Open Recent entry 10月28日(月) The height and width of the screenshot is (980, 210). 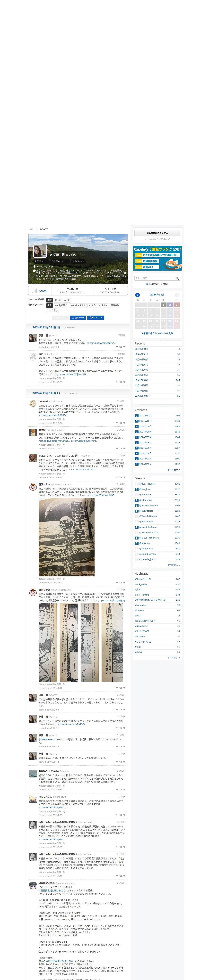click(x=141, y=380)
